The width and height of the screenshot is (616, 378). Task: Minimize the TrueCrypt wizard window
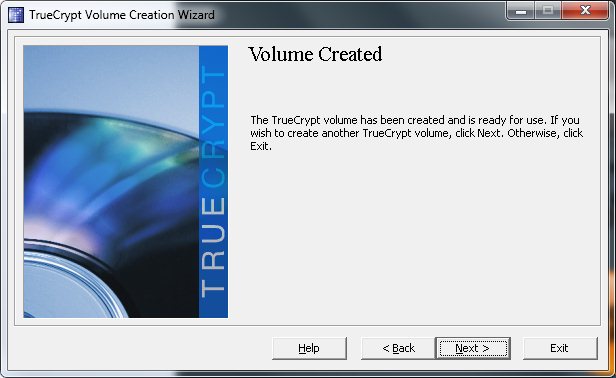tap(521, 10)
